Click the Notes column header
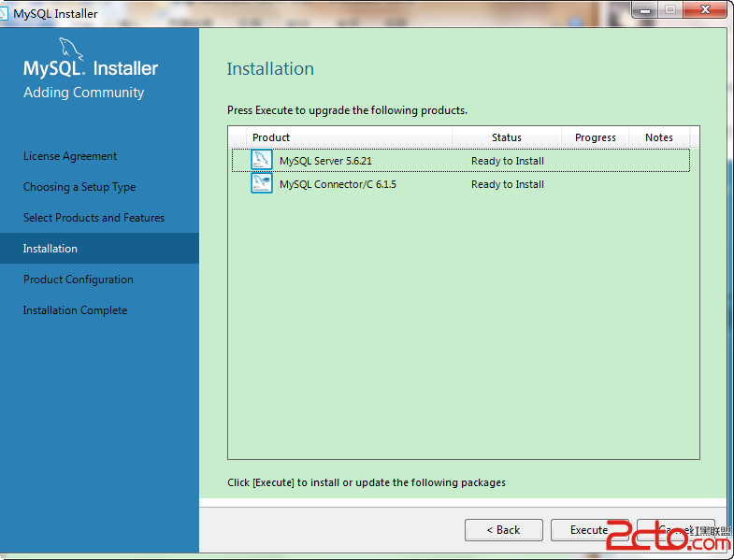This screenshot has height=560, width=734. click(x=659, y=137)
